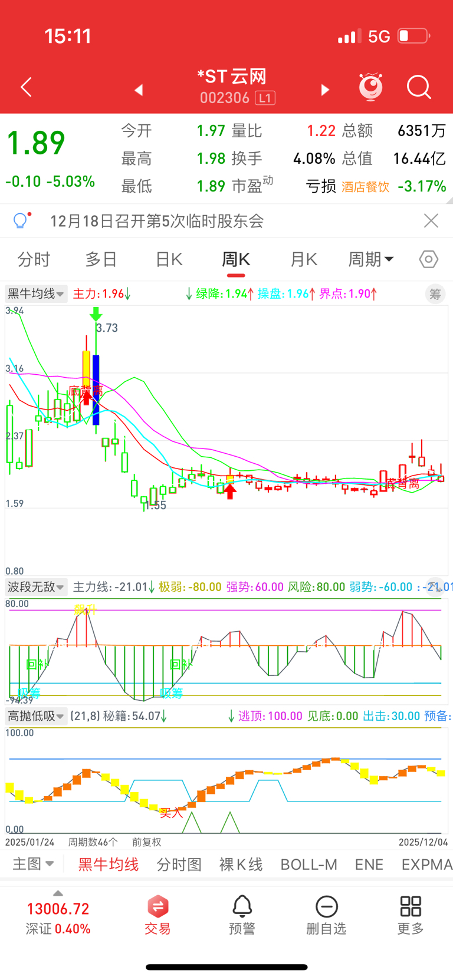Tap the 周期数46个 label
The image size is (453, 980).
93,842
